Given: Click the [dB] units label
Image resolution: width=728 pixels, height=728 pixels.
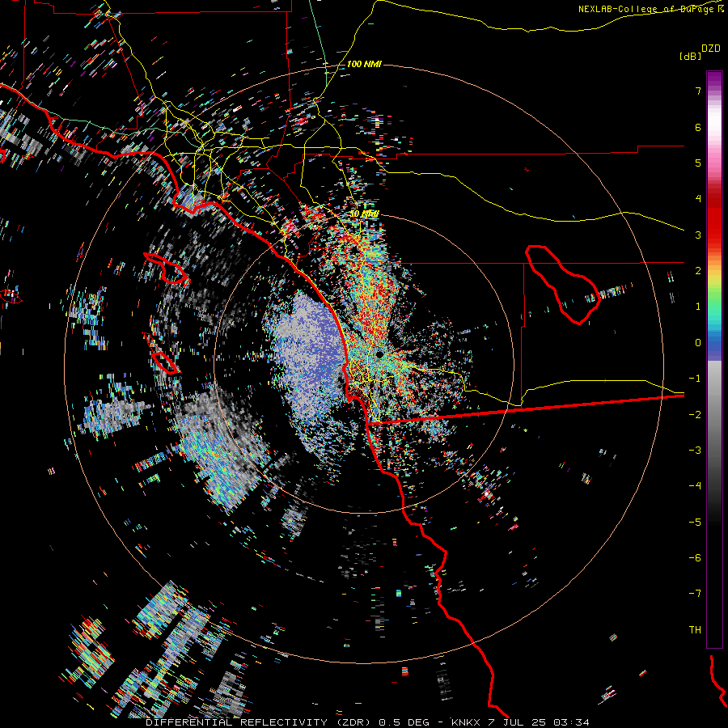Looking at the screenshot, I should [690, 56].
